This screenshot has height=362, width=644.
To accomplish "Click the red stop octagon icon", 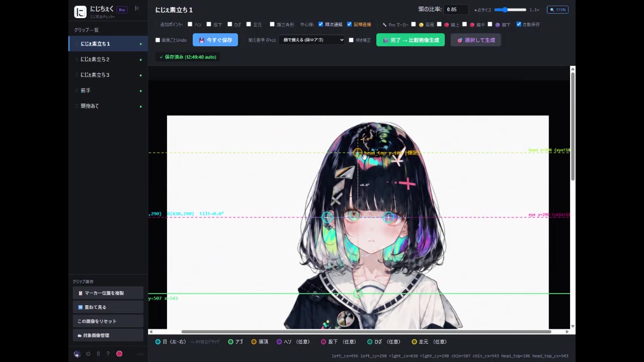I will coord(119,354).
